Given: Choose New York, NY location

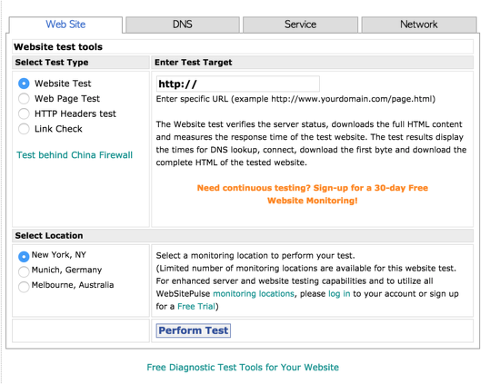Looking at the screenshot, I should [24, 256].
